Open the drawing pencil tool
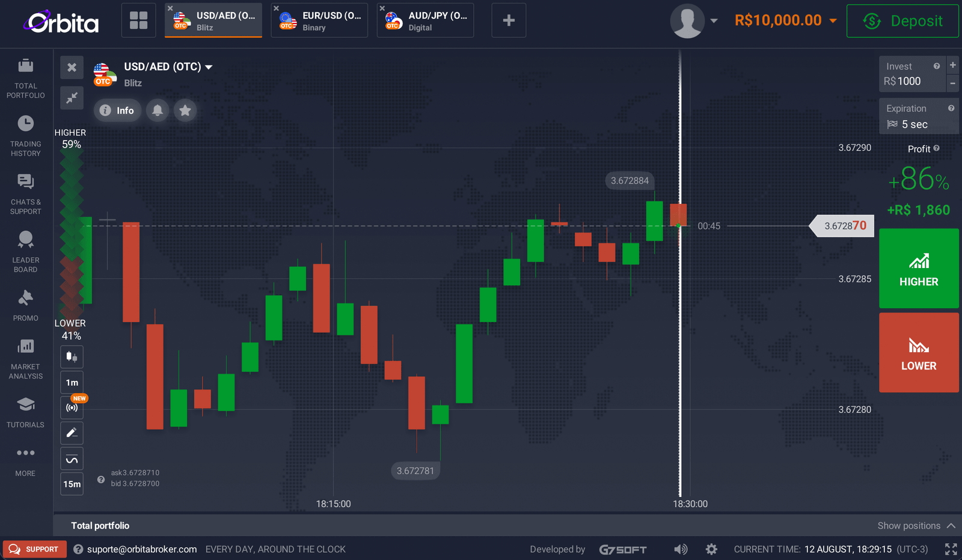This screenshot has width=962, height=560. tap(72, 433)
